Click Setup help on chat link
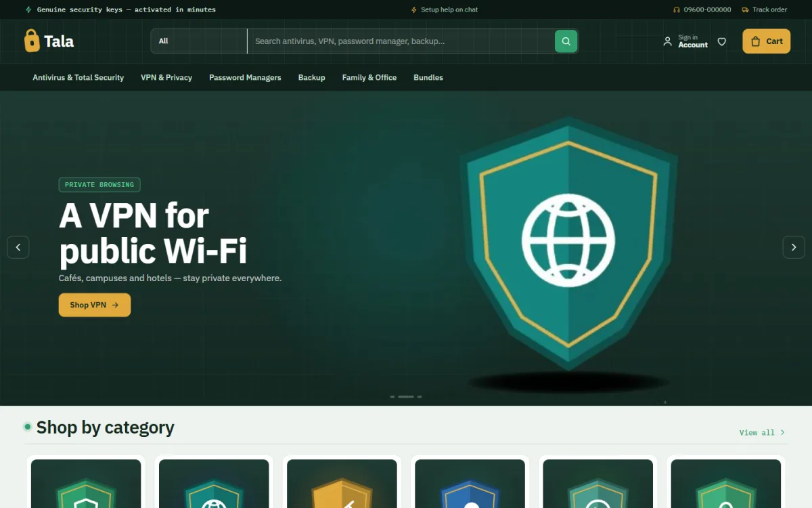The width and height of the screenshot is (812, 508). 445,9
